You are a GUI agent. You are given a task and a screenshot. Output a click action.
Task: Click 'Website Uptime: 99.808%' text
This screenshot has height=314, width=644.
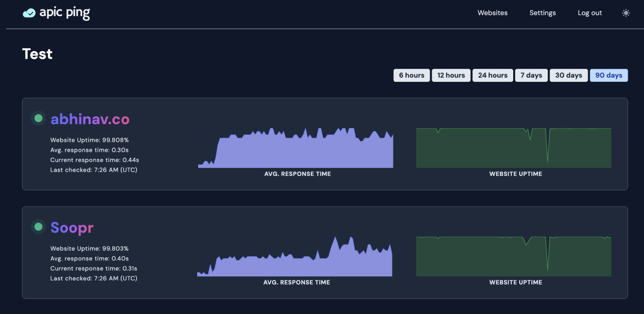pos(90,140)
